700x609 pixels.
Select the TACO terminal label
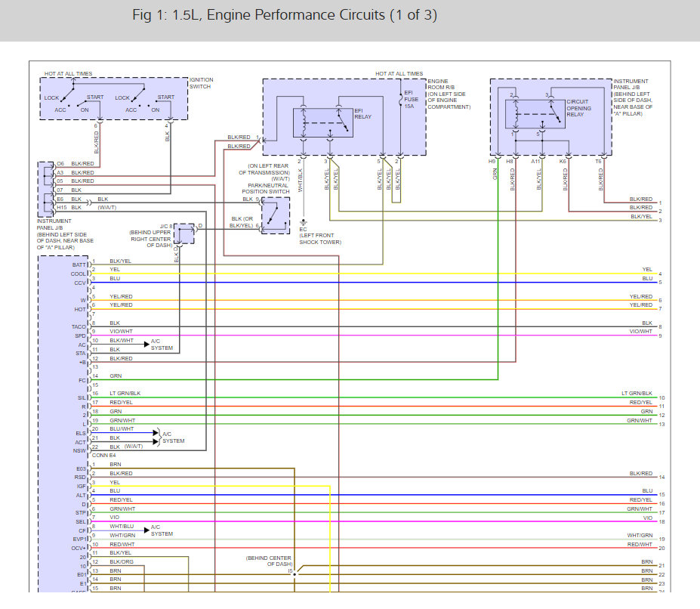(x=79, y=326)
